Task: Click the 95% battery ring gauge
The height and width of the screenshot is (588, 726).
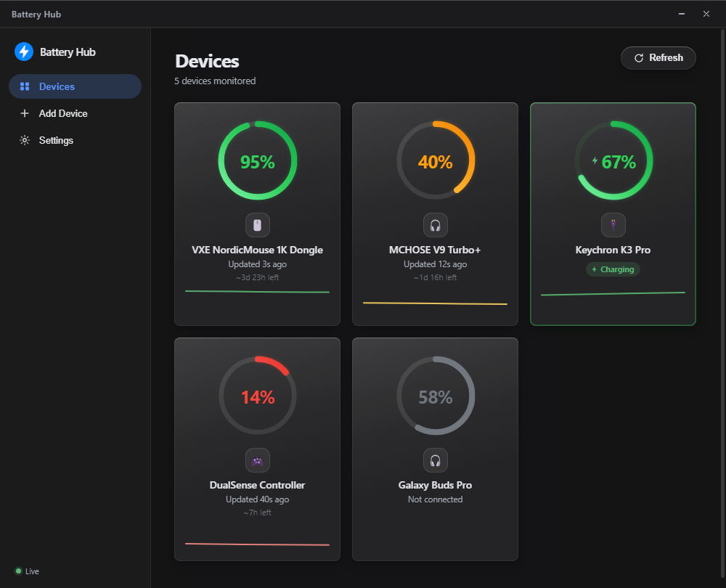Action: [258, 160]
